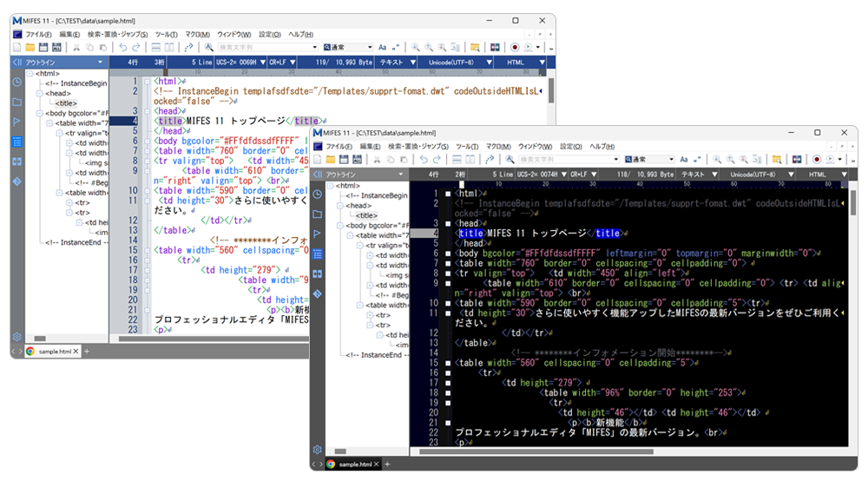Click the save floppy icon in the light-theme toolbar
Image resolution: width=868 pixels, height=481 pixels.
pos(43,47)
